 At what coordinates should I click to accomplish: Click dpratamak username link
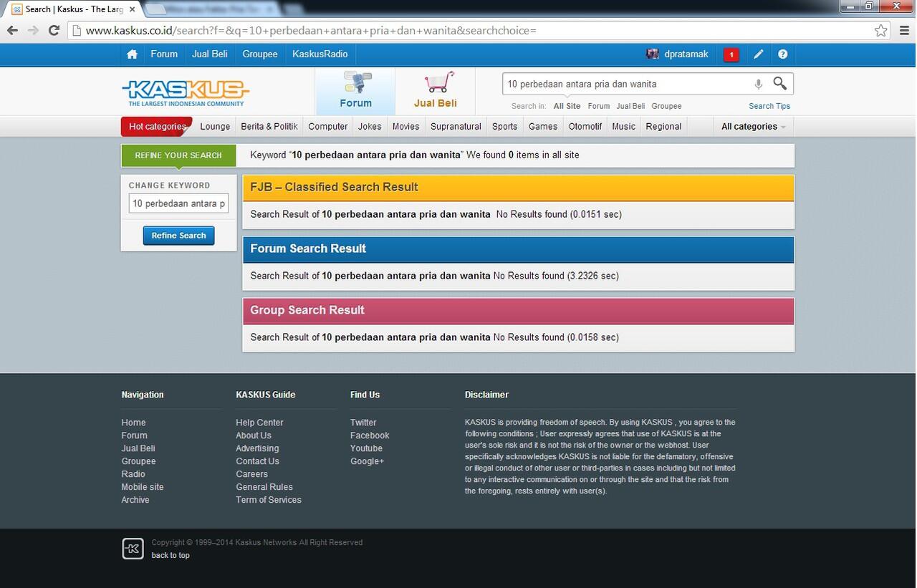tap(686, 54)
